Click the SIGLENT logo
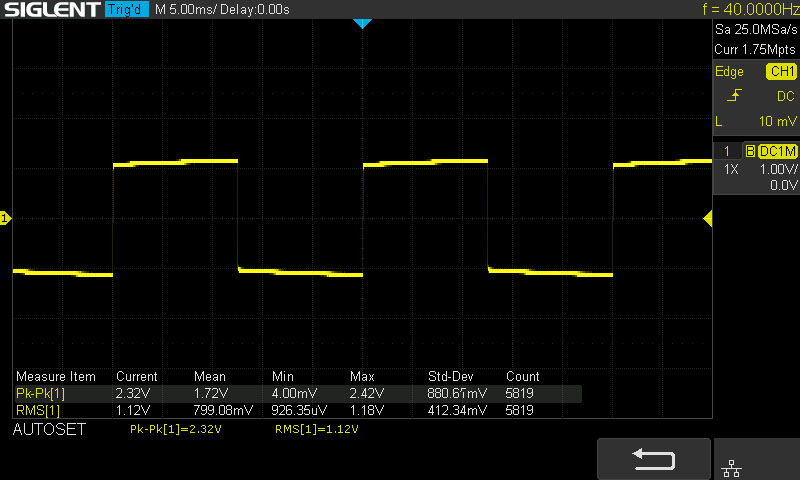This screenshot has width=800, height=480. coord(52,9)
